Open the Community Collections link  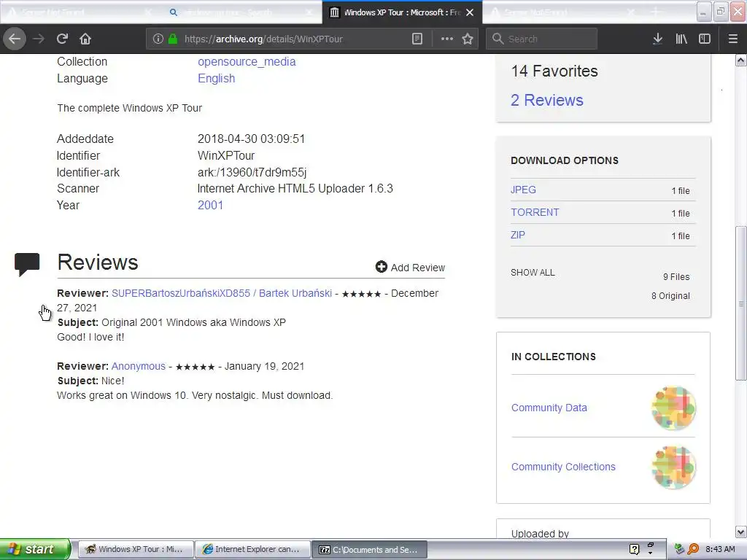click(x=563, y=467)
